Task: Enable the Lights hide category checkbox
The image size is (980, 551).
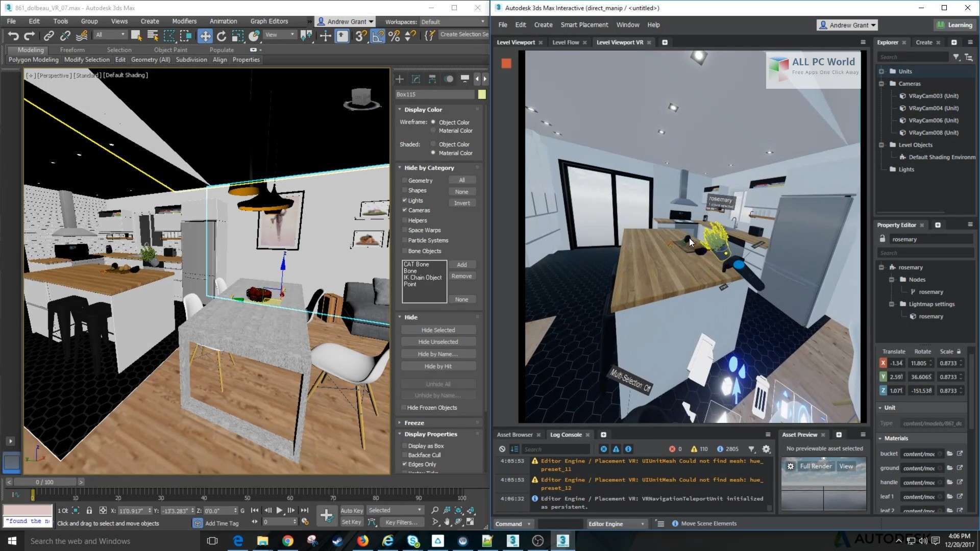Action: pos(405,200)
